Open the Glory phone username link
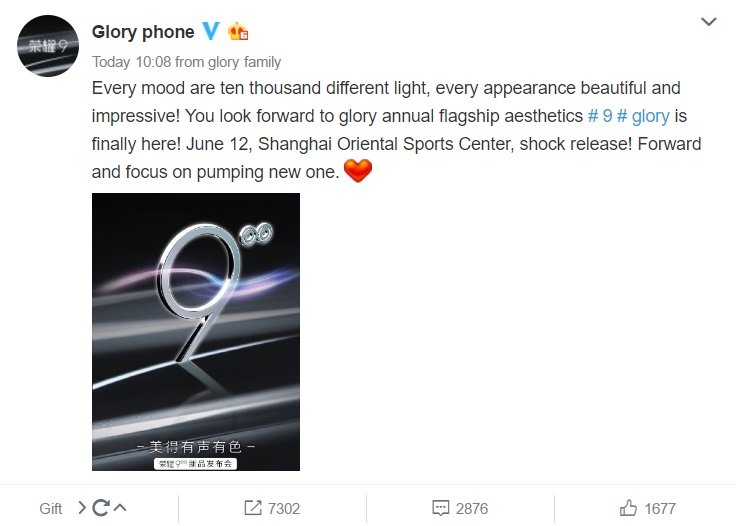The height and width of the screenshot is (526, 736). (143, 32)
